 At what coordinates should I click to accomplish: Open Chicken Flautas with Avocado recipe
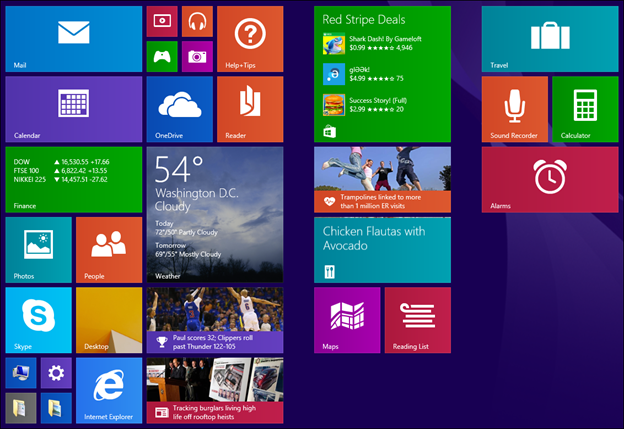[382, 250]
